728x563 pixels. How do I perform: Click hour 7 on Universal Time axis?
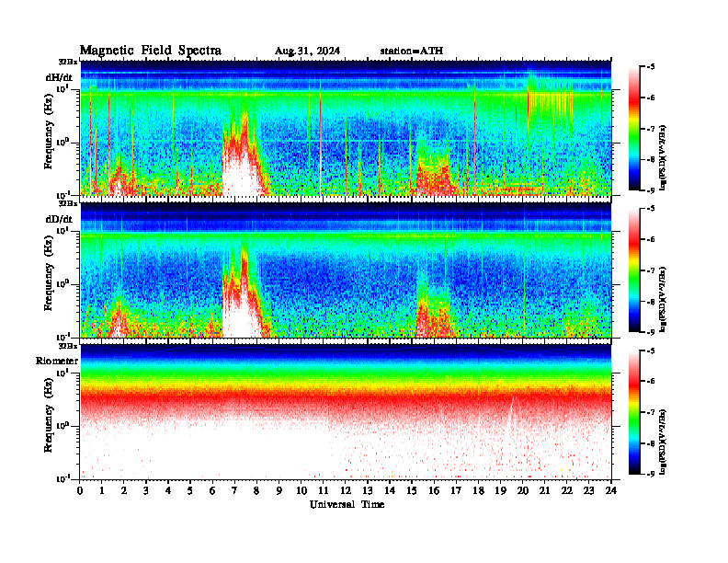235,490
